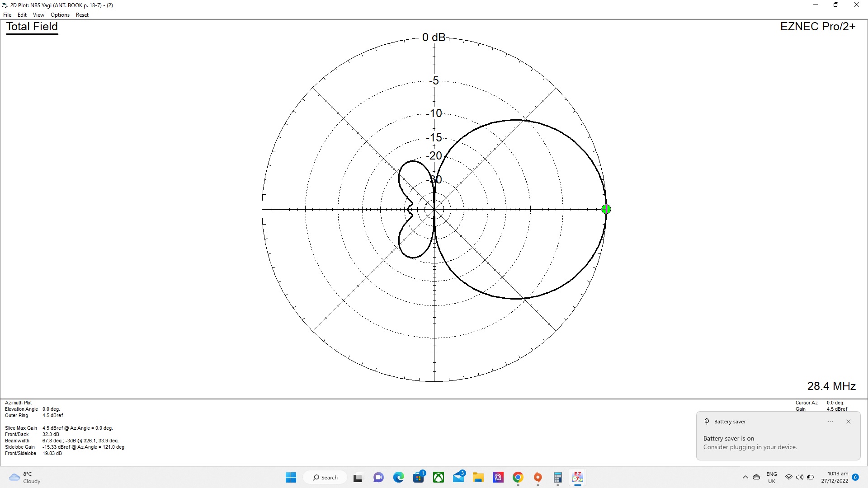The image size is (868, 488).
Task: Click the EZNEC app taskbar icon
Action: pos(577,477)
